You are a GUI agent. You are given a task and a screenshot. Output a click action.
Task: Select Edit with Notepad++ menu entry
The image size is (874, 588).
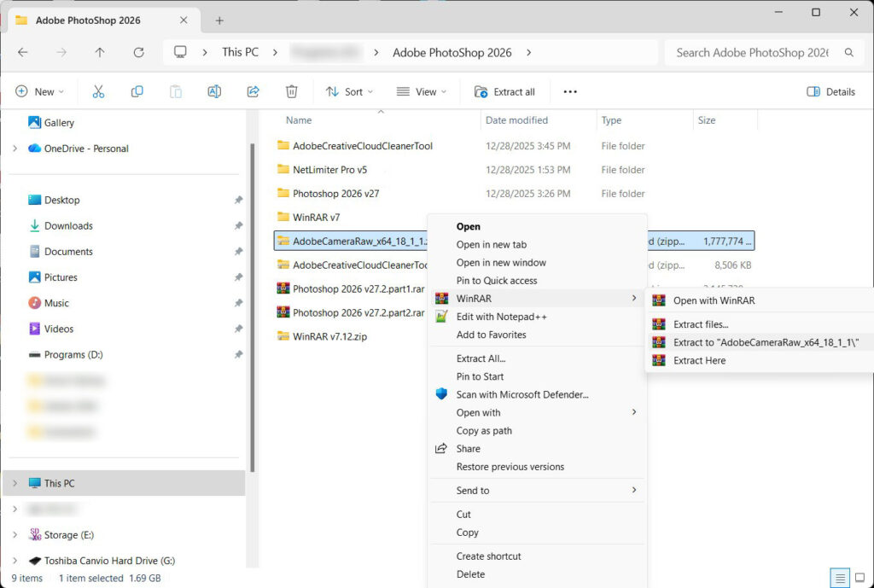(x=501, y=317)
